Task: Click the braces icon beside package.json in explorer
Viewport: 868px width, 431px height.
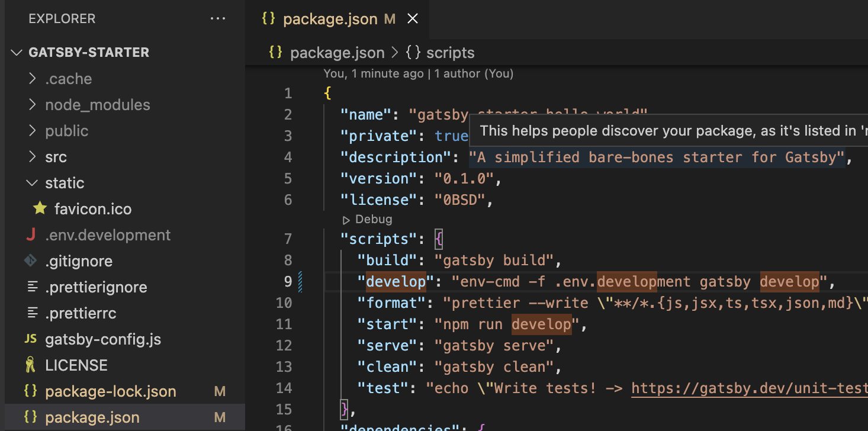Action: point(30,417)
